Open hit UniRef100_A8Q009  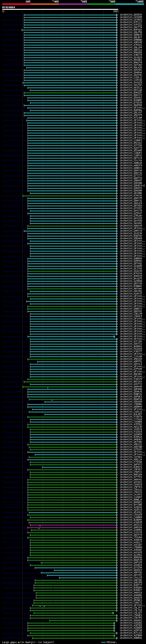click(131, 226)
